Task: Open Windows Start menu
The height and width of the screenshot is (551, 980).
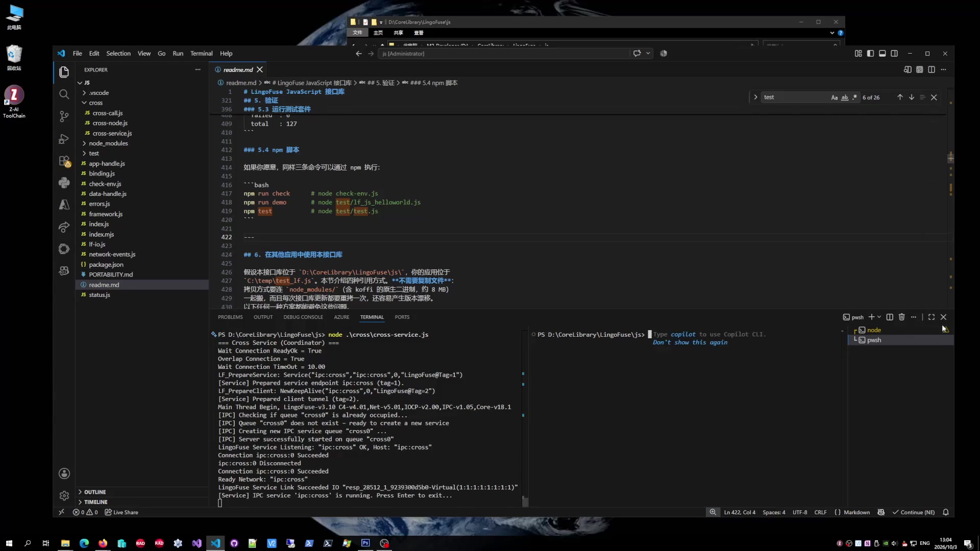Action: pyautogui.click(x=9, y=543)
